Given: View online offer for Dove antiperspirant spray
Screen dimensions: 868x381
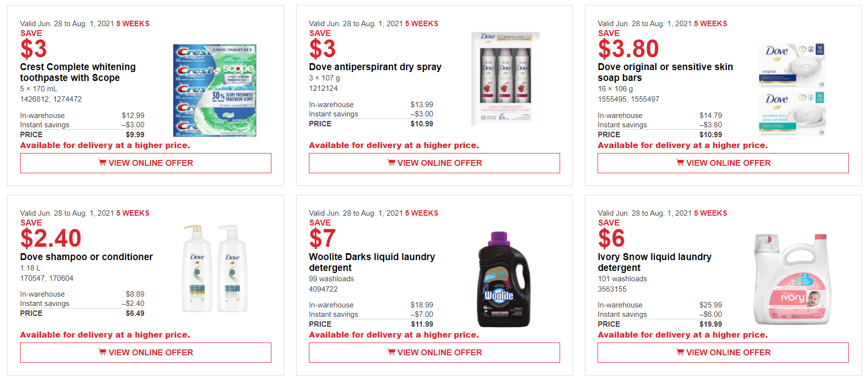Looking at the screenshot, I should click(x=439, y=163).
